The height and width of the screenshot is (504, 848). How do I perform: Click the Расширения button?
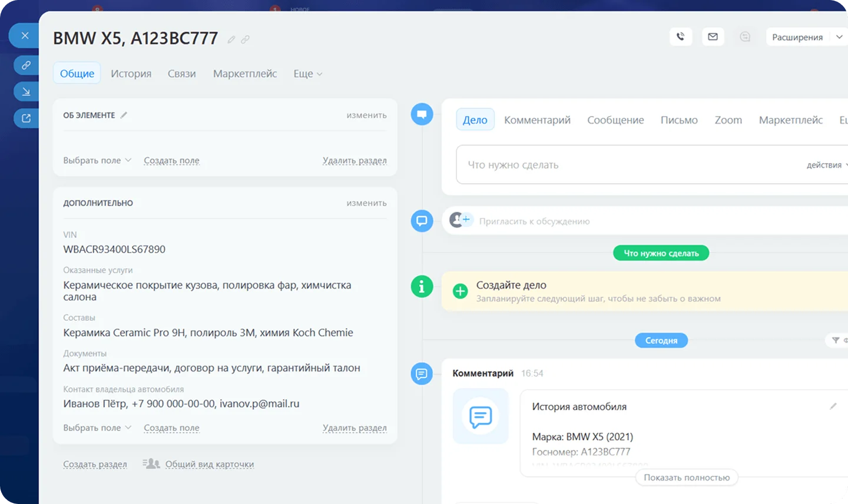point(797,37)
